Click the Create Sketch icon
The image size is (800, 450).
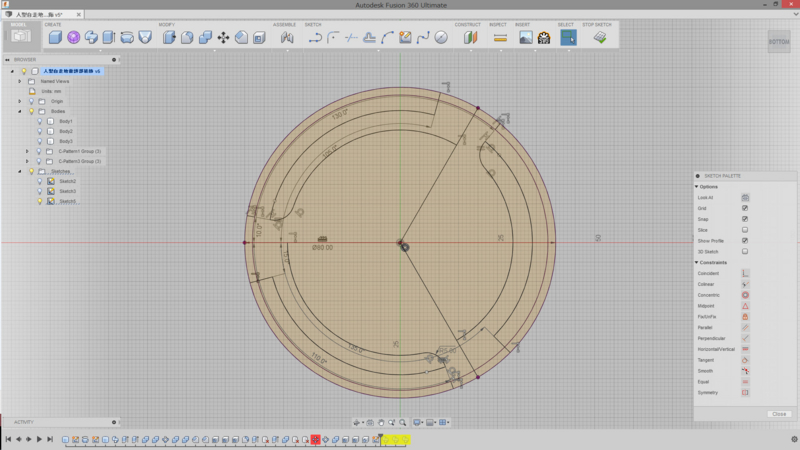pos(405,37)
